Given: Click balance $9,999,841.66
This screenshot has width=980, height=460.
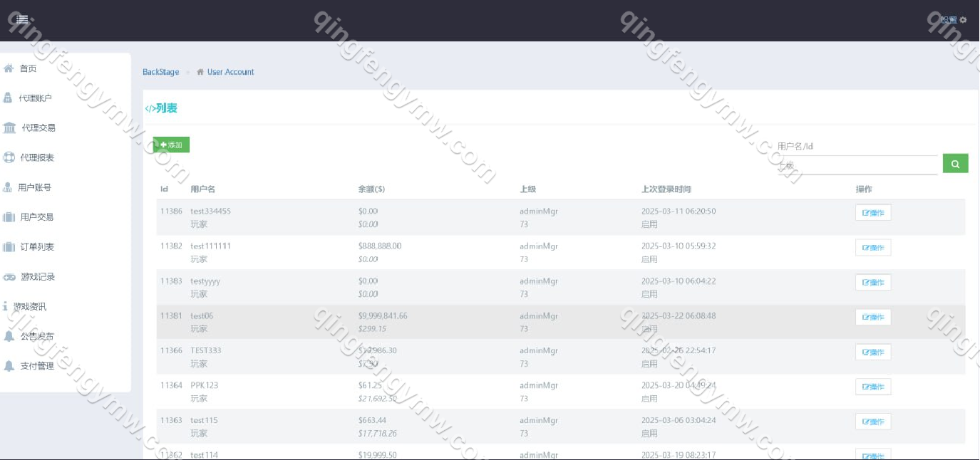Looking at the screenshot, I should (383, 316).
